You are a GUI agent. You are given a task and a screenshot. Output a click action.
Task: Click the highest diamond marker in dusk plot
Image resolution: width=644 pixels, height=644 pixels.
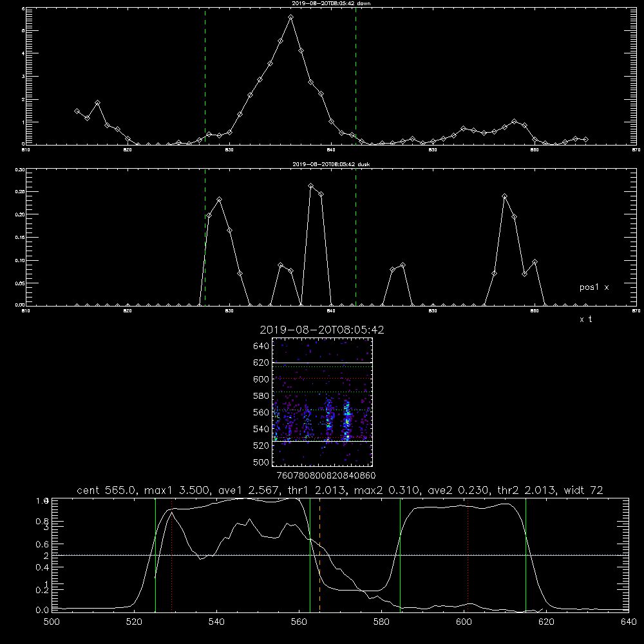point(311,186)
